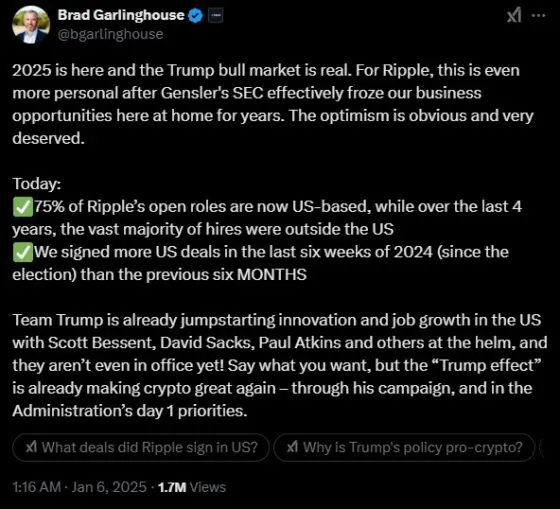Open Brad Garlinghouse's profile photo
560x509 pixels.
pyautogui.click(x=31, y=25)
